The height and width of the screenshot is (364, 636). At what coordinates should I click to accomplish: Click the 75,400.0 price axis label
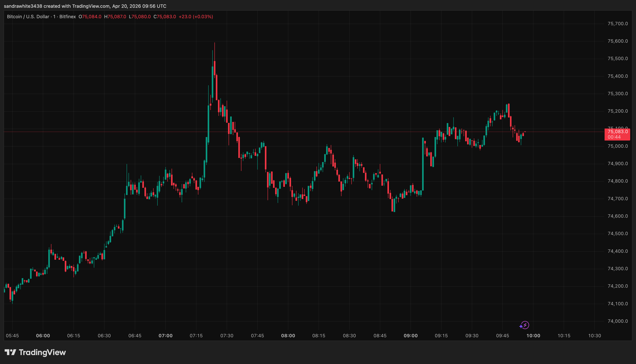pyautogui.click(x=618, y=76)
